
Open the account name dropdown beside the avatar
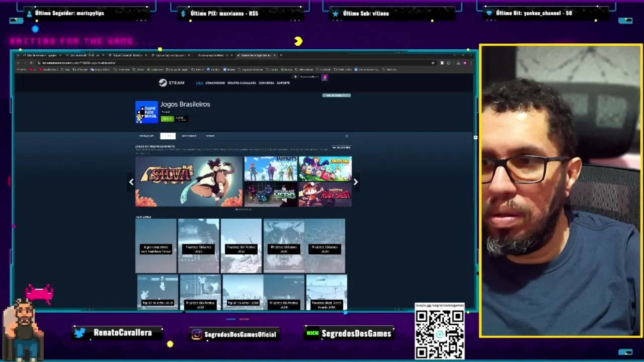click(310, 77)
